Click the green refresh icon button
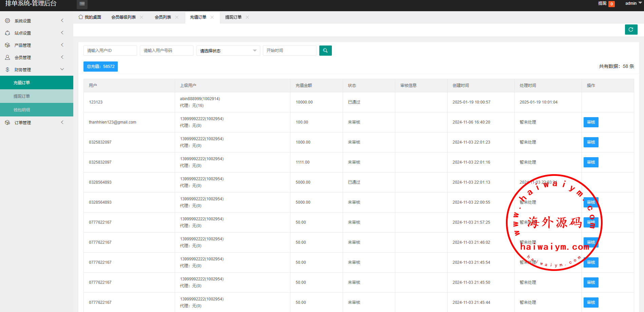This screenshot has width=644, height=312. click(x=631, y=30)
